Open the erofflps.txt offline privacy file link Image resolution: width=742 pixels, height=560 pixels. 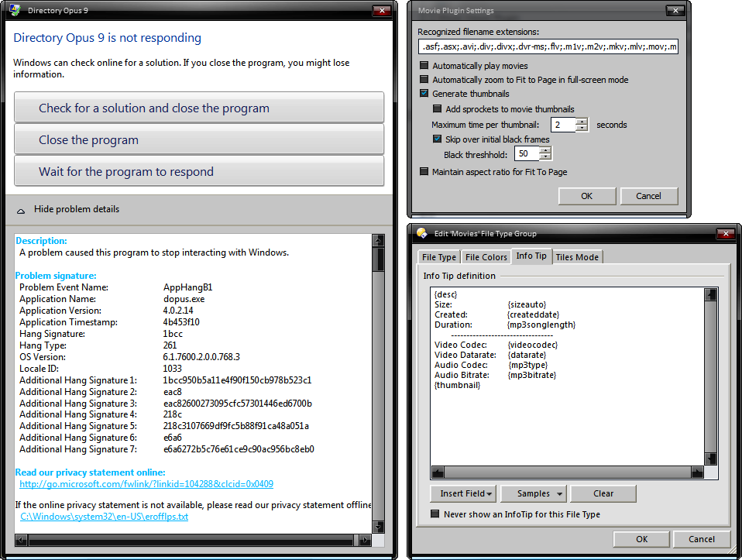tap(104, 517)
